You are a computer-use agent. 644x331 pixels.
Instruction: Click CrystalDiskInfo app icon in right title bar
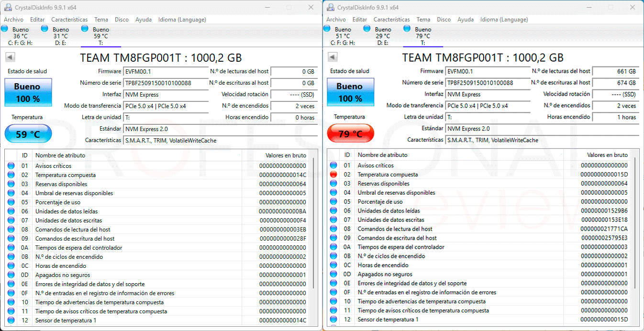pyautogui.click(x=331, y=7)
